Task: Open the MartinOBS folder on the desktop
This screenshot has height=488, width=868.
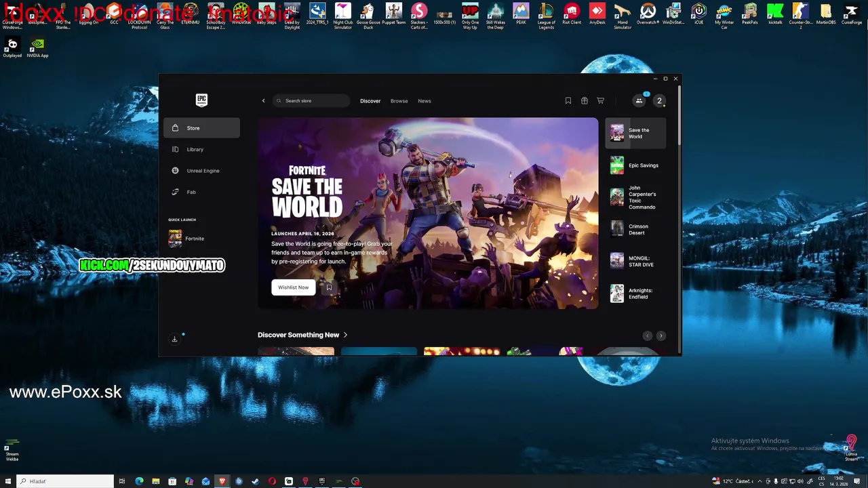Action: click(x=826, y=14)
